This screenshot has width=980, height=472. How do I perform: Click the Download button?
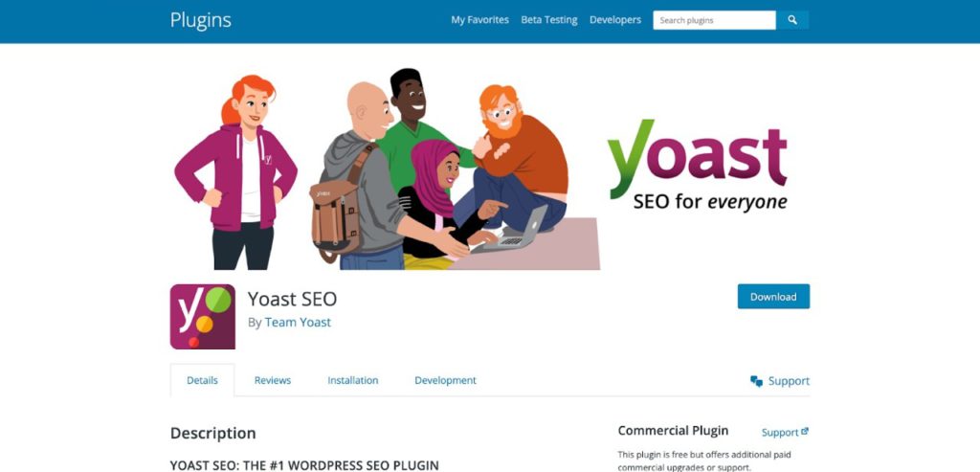(773, 297)
